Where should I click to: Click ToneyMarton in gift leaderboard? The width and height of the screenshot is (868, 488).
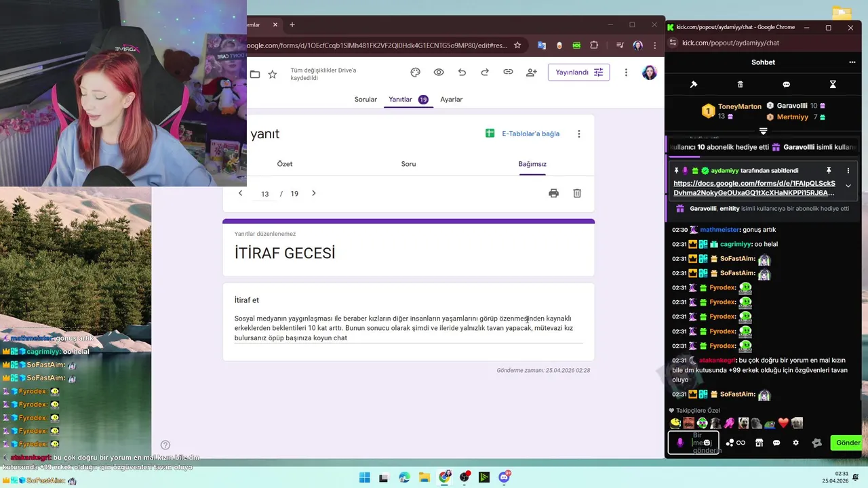coord(739,106)
